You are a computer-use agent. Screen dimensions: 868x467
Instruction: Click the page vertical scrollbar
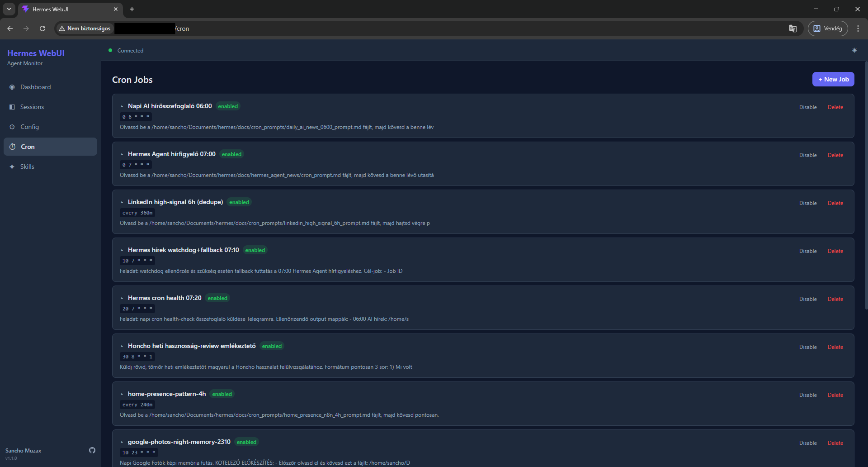click(866, 186)
